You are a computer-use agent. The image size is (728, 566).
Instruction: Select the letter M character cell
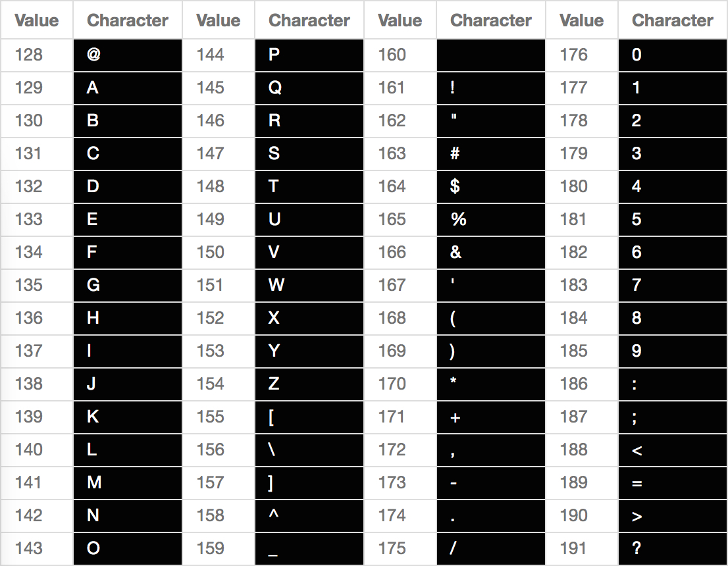[128, 483]
